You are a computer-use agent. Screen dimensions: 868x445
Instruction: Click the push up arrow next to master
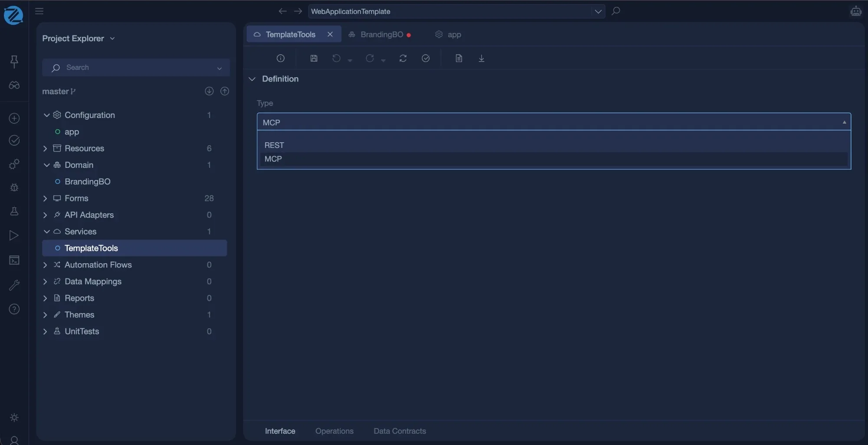click(x=225, y=91)
